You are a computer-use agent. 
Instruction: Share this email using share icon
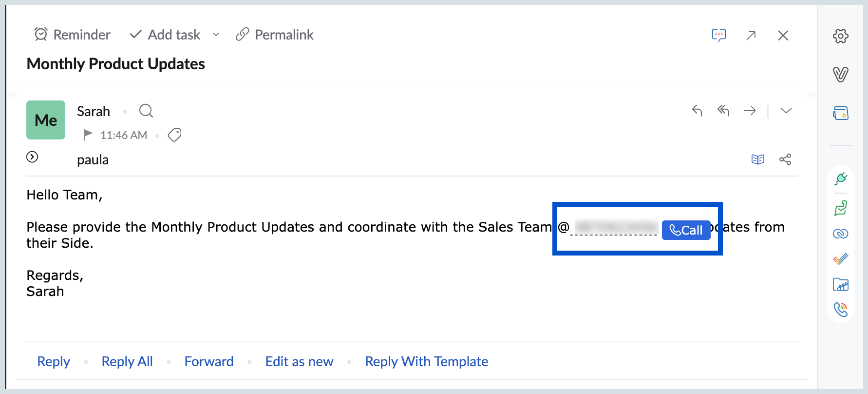pyautogui.click(x=785, y=159)
